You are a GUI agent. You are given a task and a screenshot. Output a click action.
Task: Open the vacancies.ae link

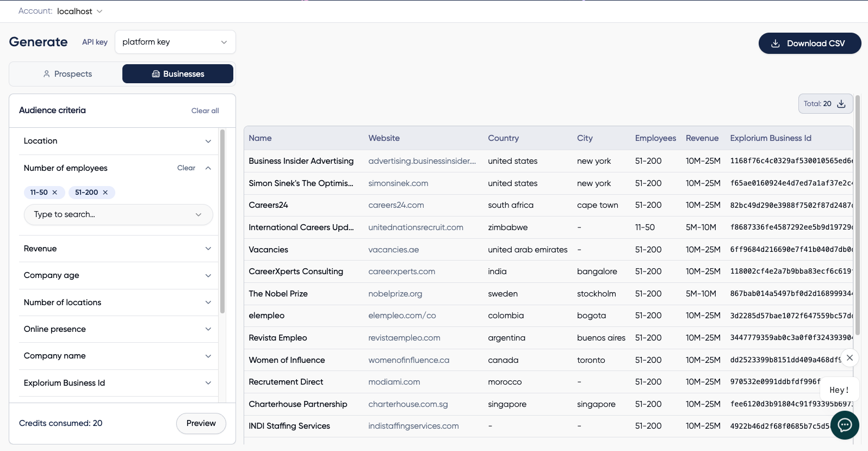394,250
